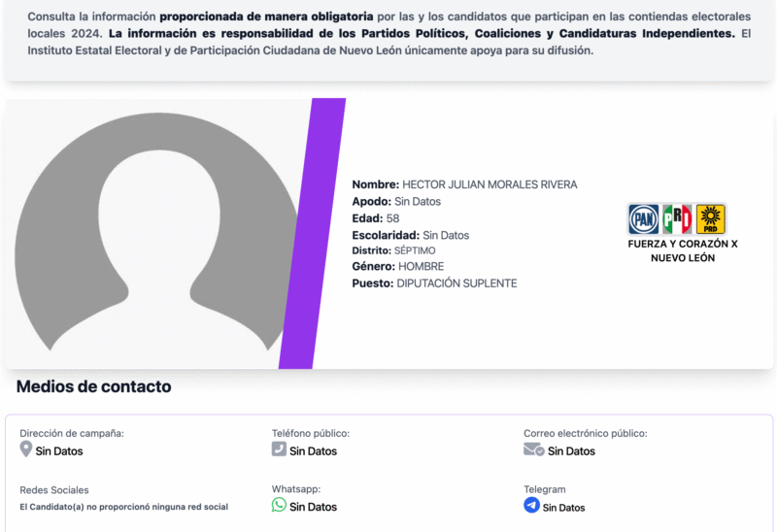Click the Edad value 58

392,218
